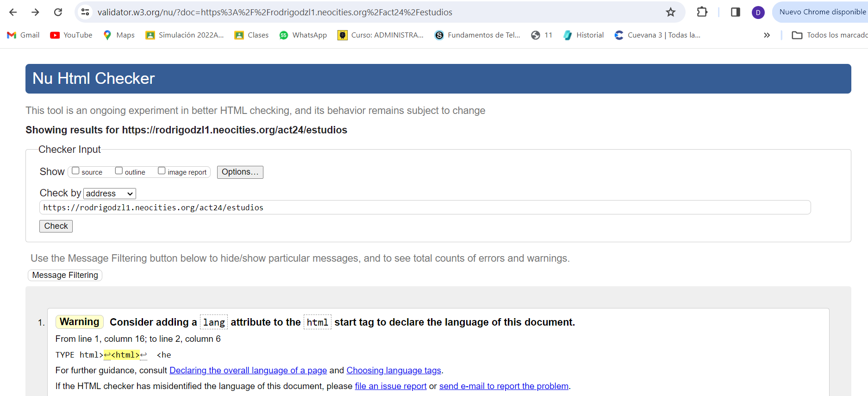Image resolution: width=868 pixels, height=396 pixels.
Task: Go forward to the next page
Action: 35,12
